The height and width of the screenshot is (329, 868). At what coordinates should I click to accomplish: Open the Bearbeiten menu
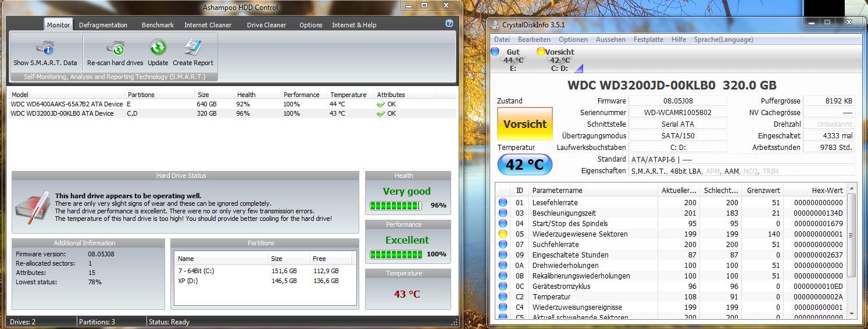click(x=534, y=40)
